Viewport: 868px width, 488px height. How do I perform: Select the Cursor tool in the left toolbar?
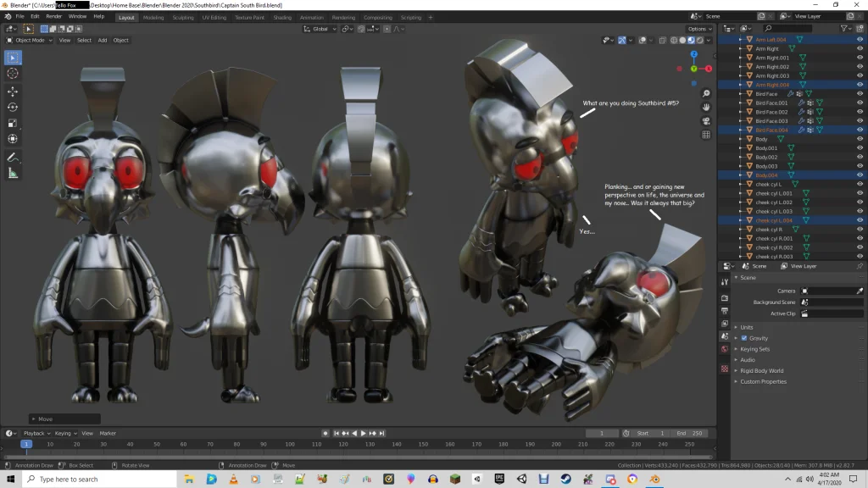tap(13, 74)
